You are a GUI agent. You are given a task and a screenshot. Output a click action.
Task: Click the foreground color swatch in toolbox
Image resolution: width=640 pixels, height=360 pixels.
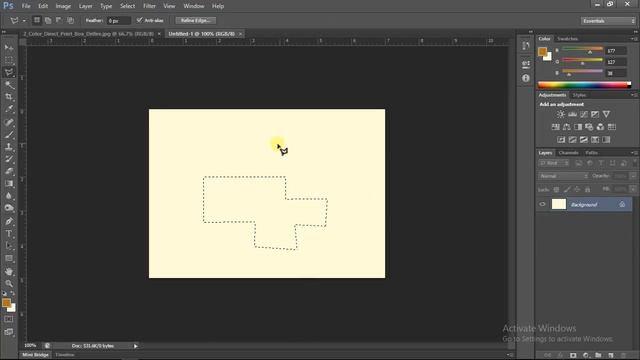[6, 302]
